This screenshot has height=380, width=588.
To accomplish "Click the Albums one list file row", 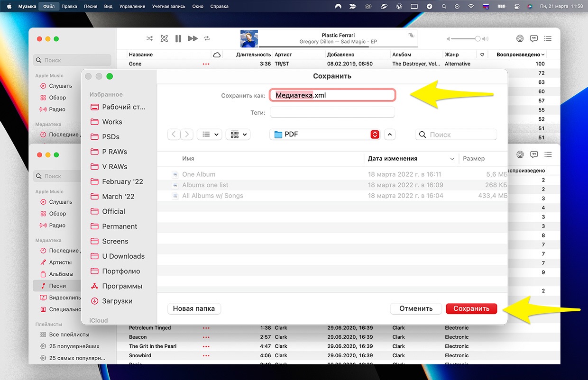I will click(x=332, y=185).
